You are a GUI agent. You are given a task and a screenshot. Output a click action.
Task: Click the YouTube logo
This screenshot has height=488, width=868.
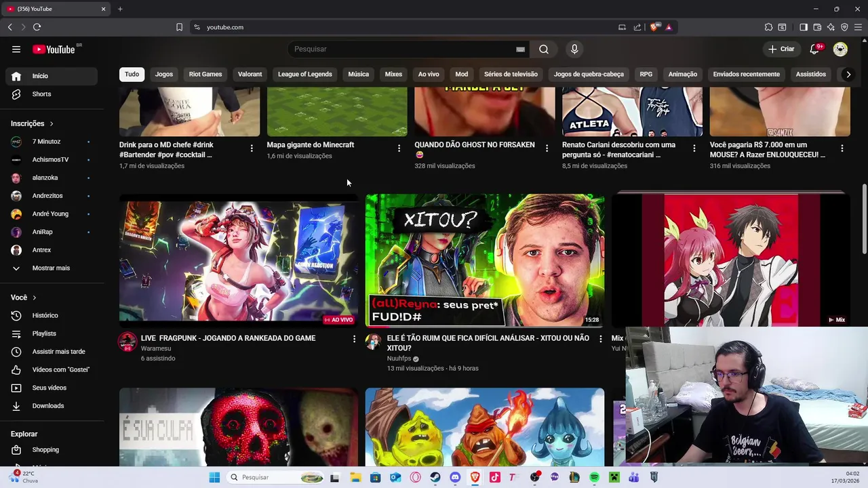tap(54, 49)
